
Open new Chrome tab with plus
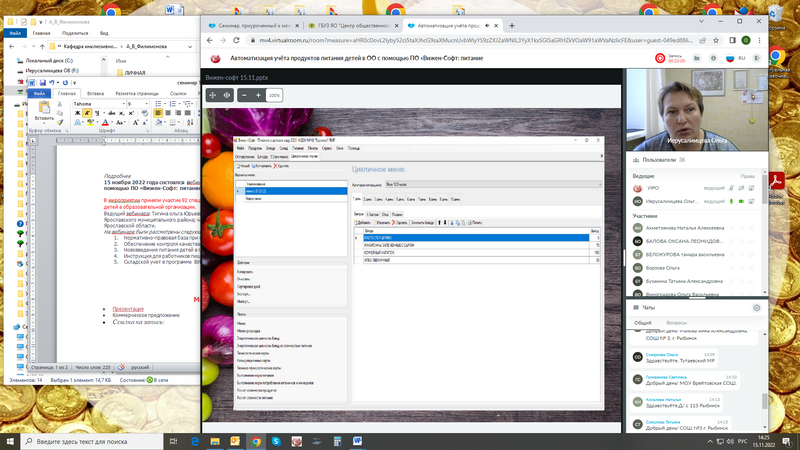[512, 26]
